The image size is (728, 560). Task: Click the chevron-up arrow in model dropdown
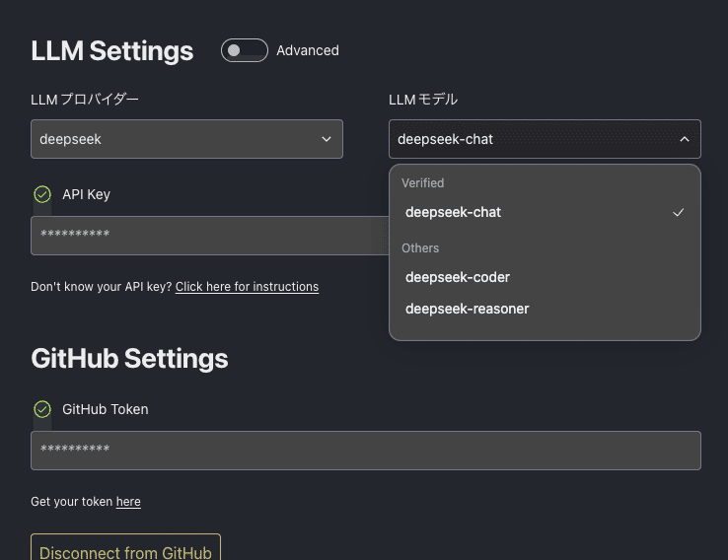[685, 139]
